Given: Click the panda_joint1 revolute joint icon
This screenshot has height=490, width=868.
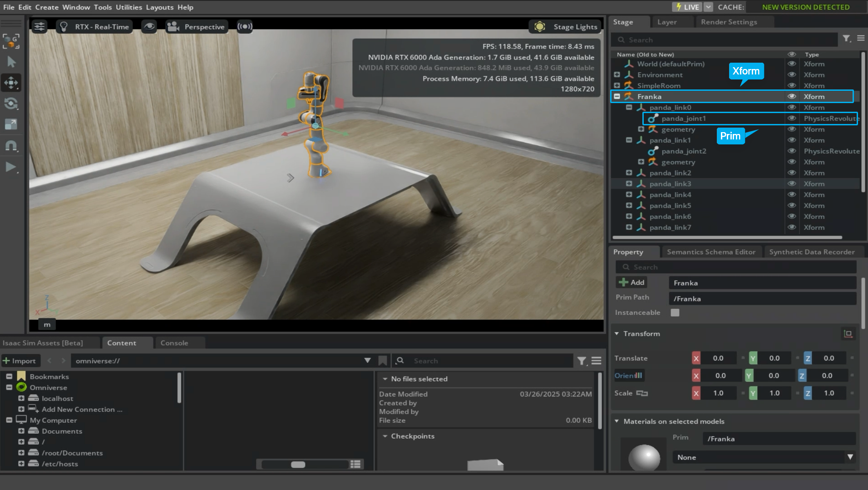Looking at the screenshot, I should pyautogui.click(x=653, y=119).
